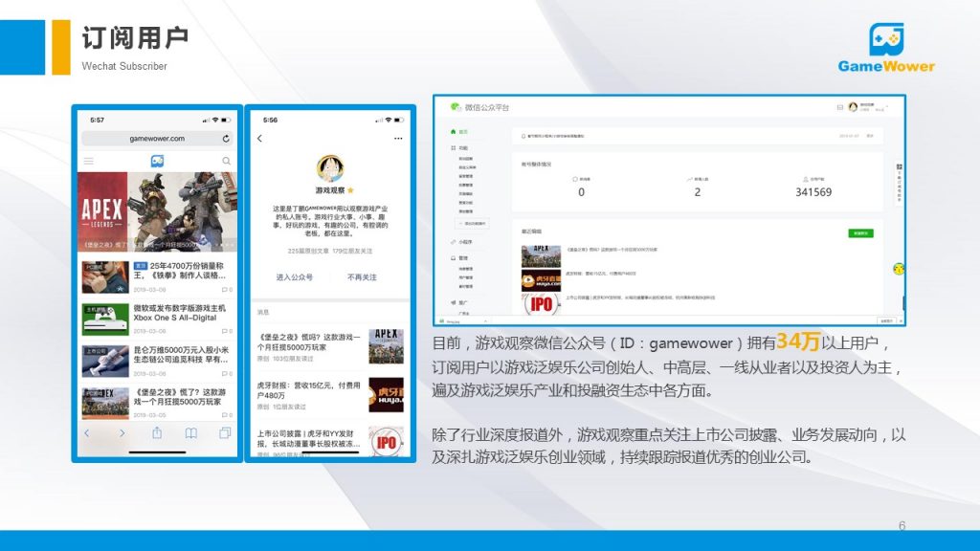The height and width of the screenshot is (551, 980).
Task: Tap the GameWower logo in mobile site header
Action: pos(158,161)
